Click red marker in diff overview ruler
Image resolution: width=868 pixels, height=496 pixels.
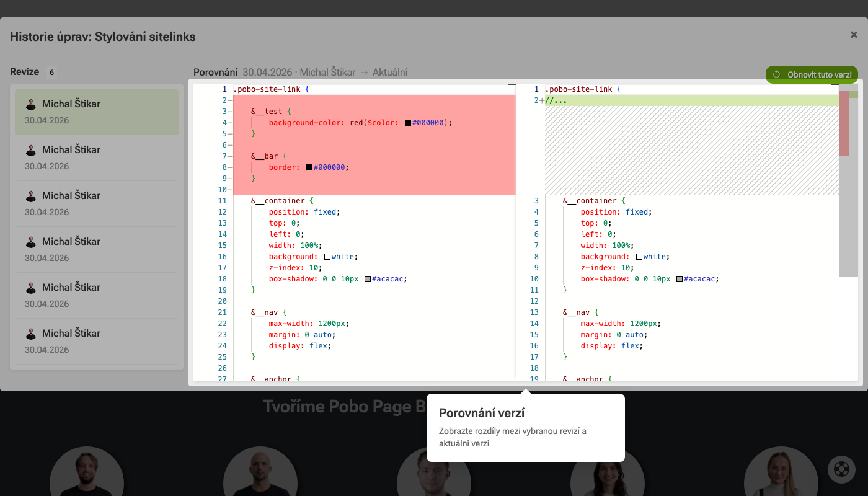844,123
